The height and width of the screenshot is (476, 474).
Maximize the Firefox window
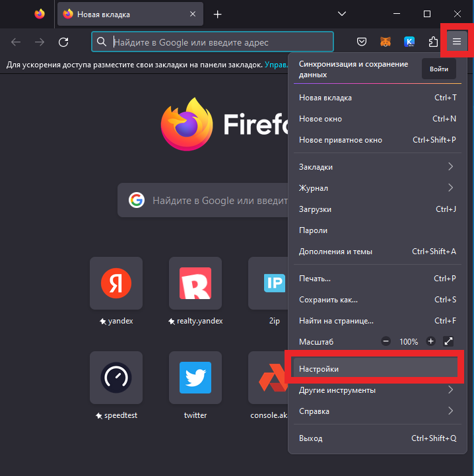(x=427, y=14)
